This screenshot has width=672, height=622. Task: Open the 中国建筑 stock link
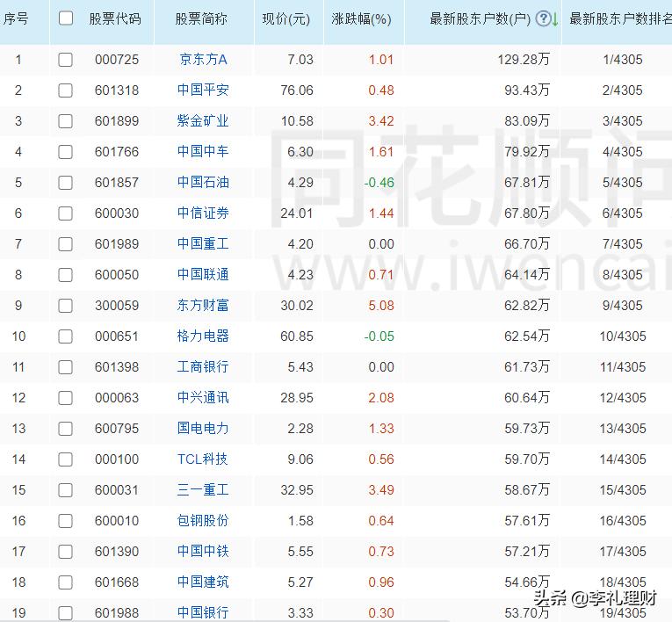tap(203, 582)
